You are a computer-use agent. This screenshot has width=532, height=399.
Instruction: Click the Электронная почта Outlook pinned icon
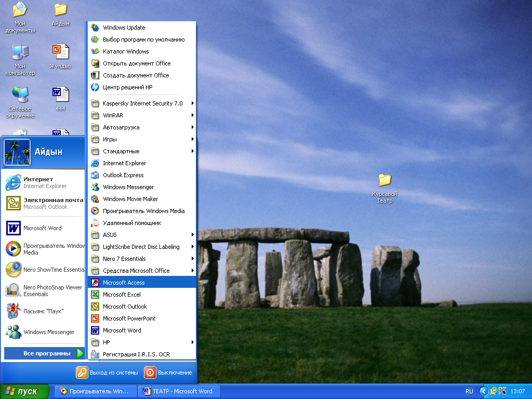click(13, 203)
